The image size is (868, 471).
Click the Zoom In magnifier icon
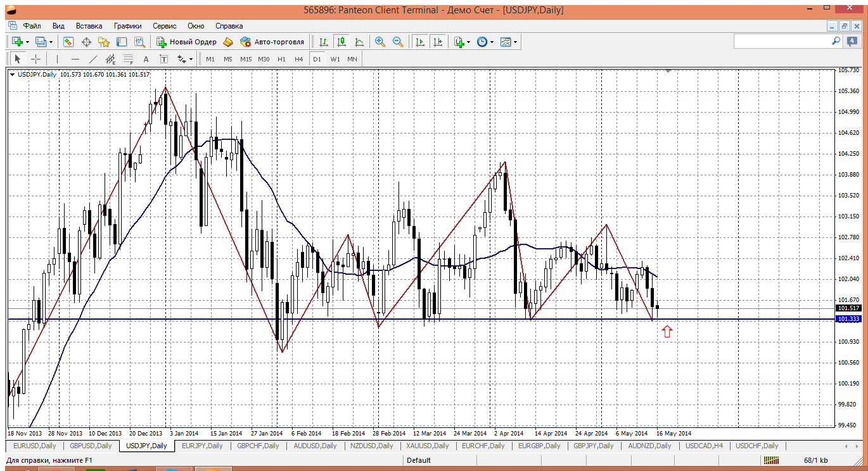click(380, 42)
